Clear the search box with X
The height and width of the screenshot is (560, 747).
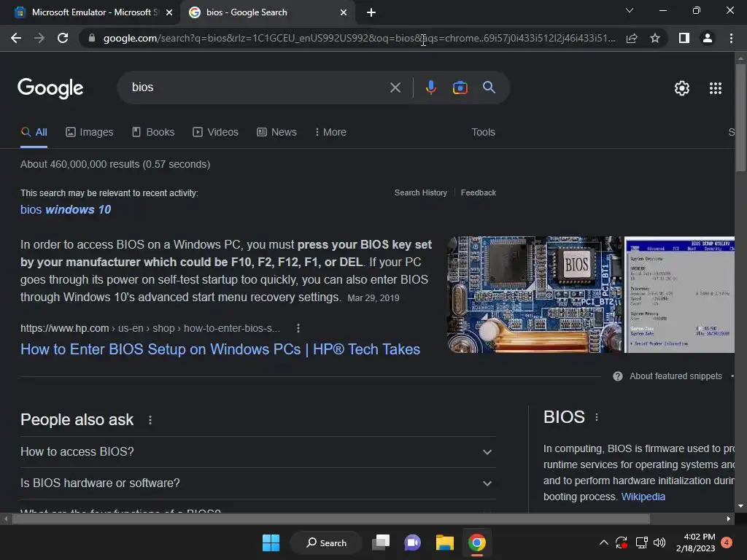point(395,87)
